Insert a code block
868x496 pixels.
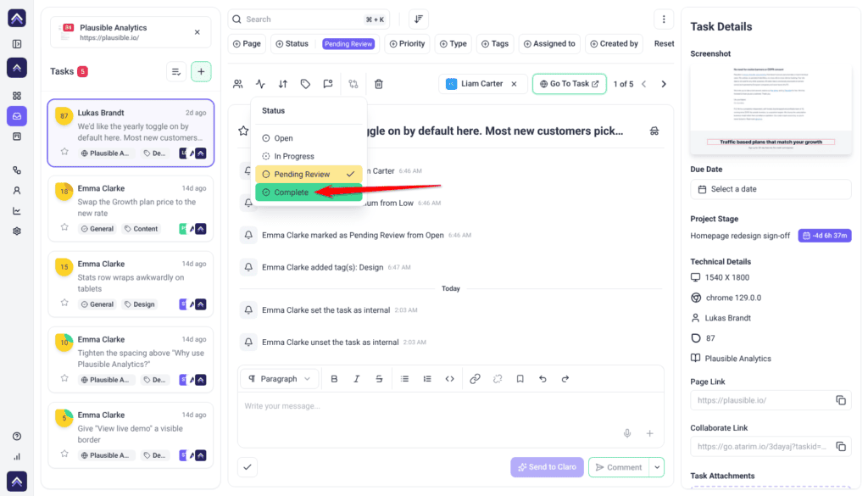point(449,379)
